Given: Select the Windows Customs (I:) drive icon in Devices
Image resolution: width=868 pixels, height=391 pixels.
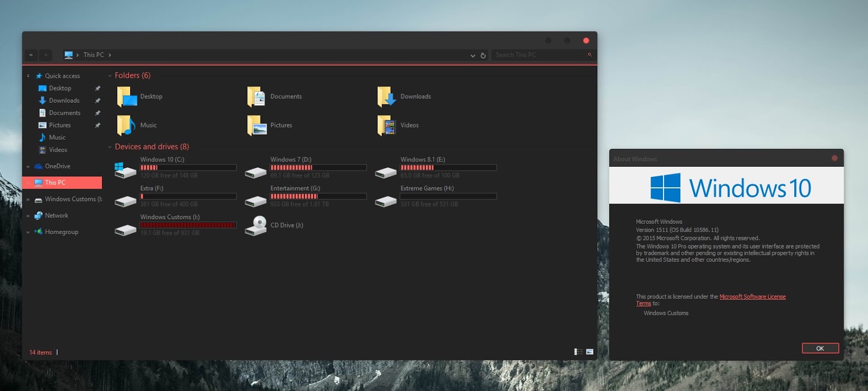Looking at the screenshot, I should click(x=125, y=230).
